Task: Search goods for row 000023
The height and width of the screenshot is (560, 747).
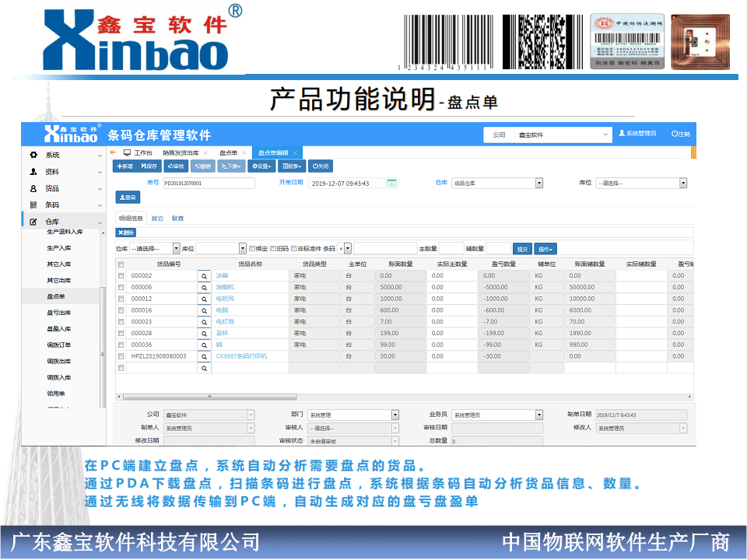Action: pyautogui.click(x=204, y=322)
